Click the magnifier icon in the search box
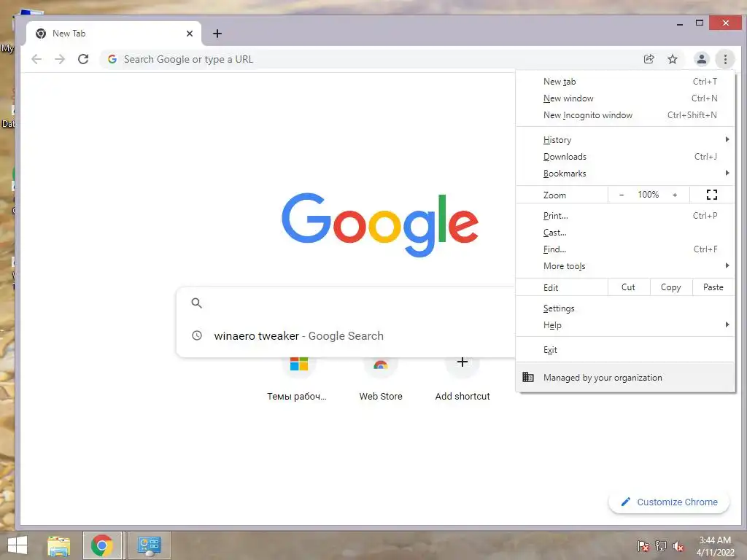Image resolution: width=747 pixels, height=560 pixels. [197, 303]
